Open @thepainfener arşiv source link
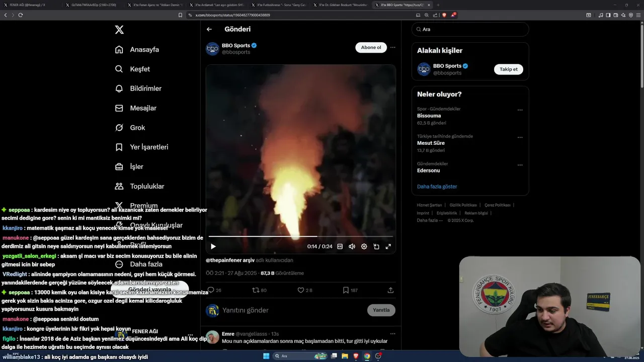The width and height of the screenshot is (644, 362). [x=230, y=260]
